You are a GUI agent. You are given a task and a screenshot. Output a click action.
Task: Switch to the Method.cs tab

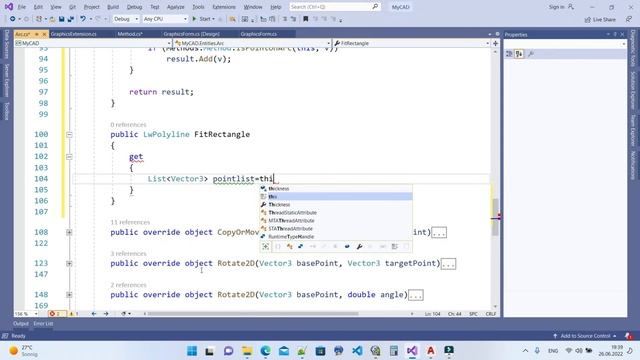[130, 34]
